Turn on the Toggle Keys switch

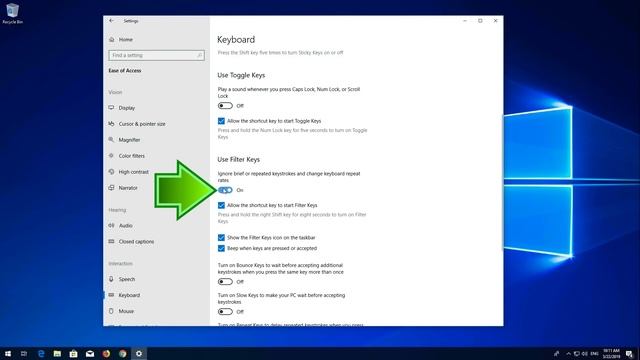(x=225, y=106)
